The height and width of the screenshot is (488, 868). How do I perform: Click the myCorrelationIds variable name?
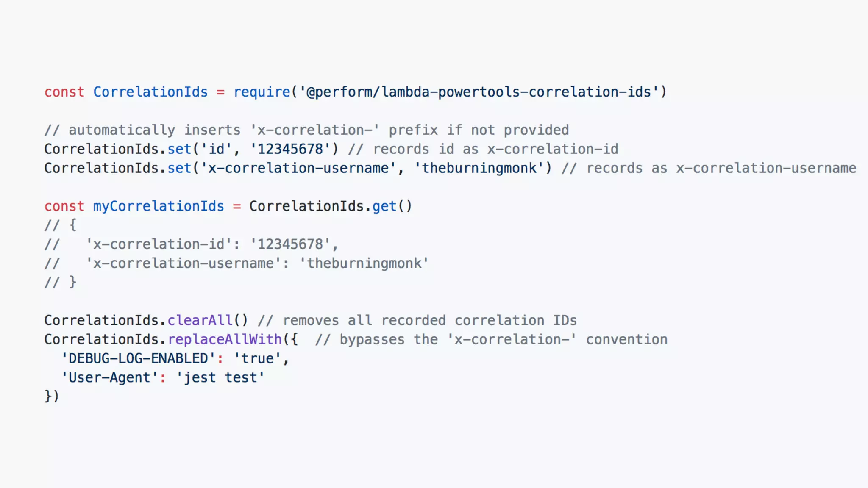(x=159, y=206)
